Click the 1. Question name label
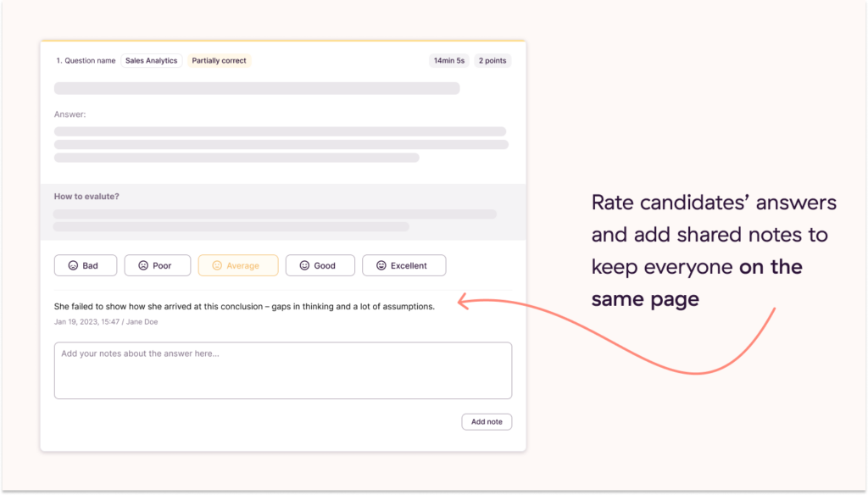This screenshot has height=495, width=868. 85,61
